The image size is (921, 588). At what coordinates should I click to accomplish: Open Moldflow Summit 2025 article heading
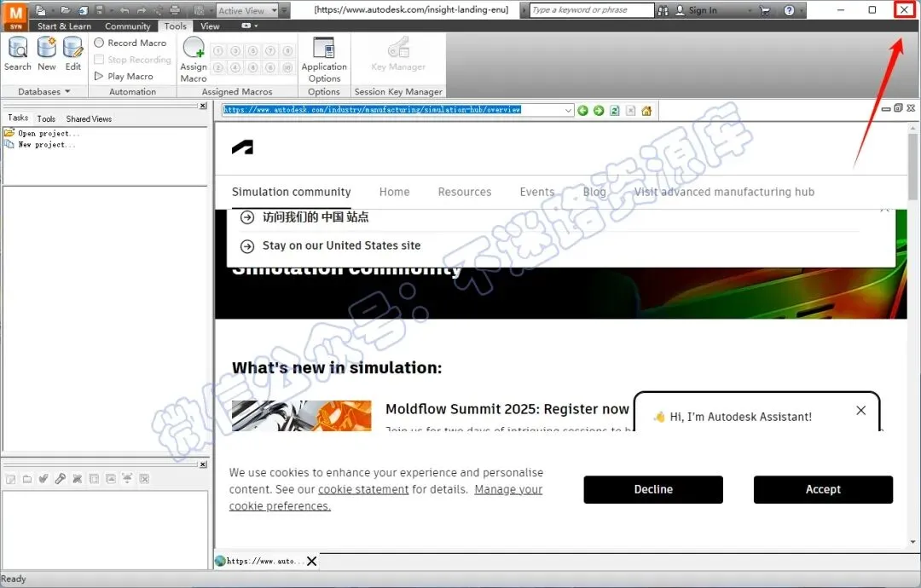point(507,409)
